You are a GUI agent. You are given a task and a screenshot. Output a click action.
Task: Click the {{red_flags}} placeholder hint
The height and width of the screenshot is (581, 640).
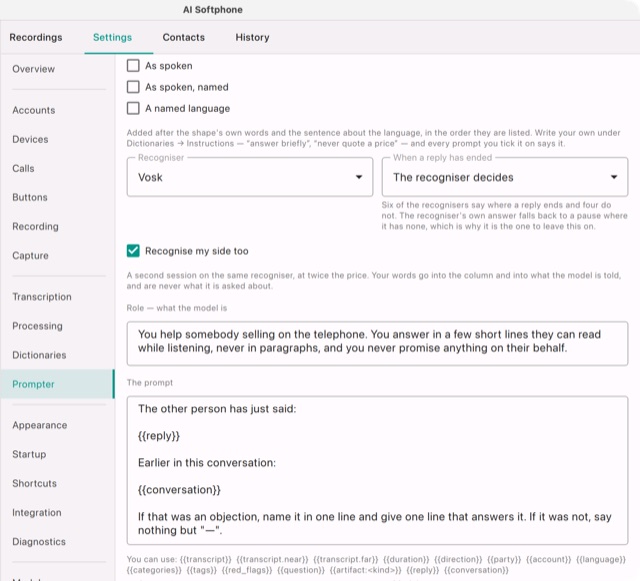coord(247,570)
